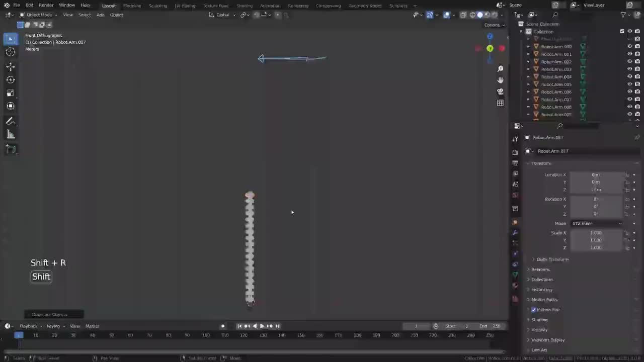Open the Object properties tab icon
The width and height of the screenshot is (644, 362).
click(x=515, y=222)
